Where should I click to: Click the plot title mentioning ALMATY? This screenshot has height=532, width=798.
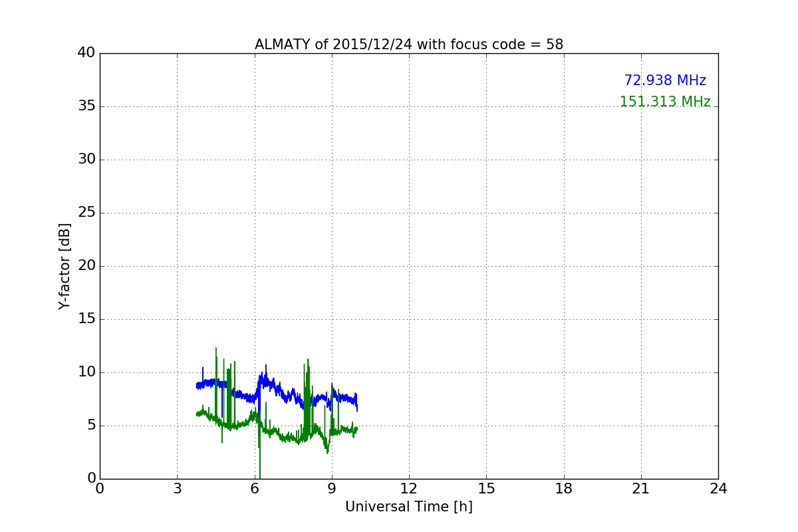coord(409,45)
